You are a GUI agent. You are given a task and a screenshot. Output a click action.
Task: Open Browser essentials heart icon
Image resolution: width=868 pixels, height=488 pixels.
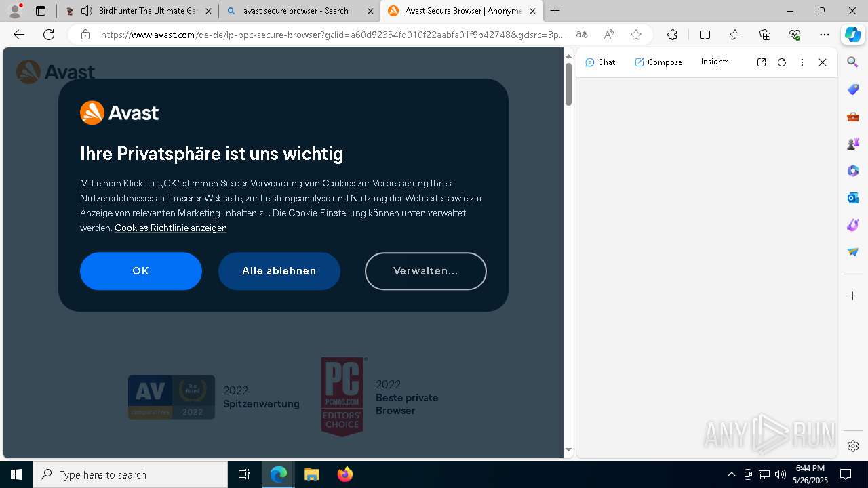[x=795, y=35]
